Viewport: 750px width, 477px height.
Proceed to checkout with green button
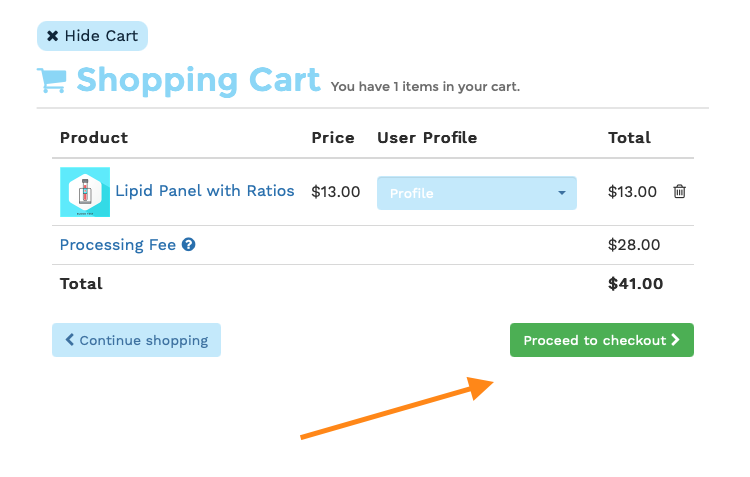602,340
